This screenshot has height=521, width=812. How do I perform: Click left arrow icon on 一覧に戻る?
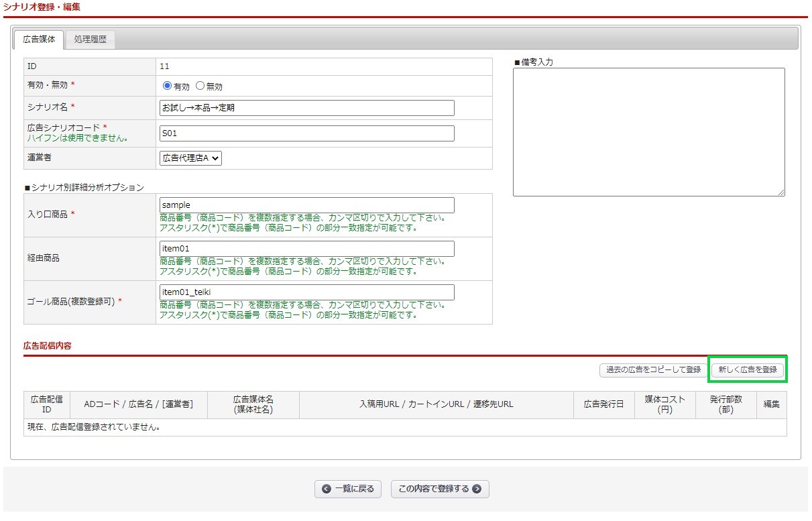click(x=327, y=489)
